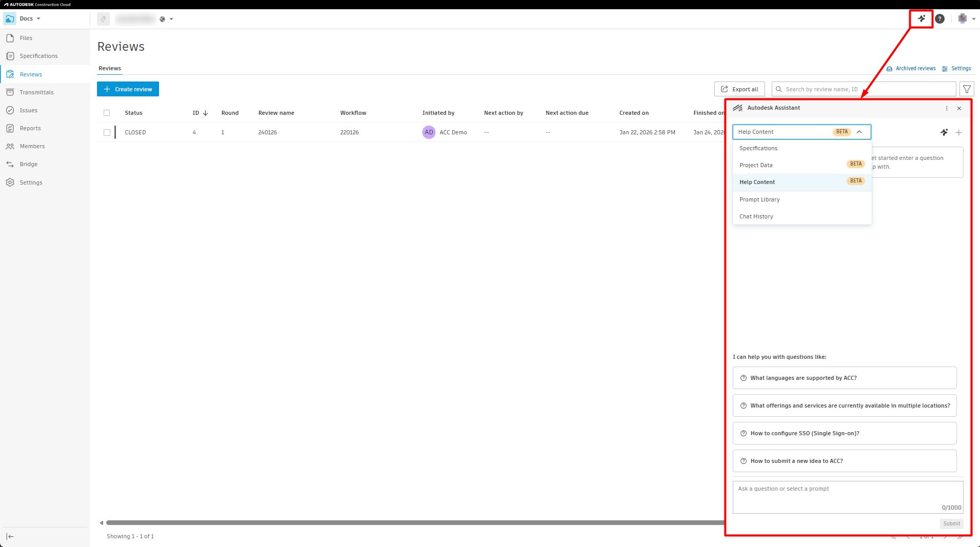This screenshot has width=980, height=547.
Task: Open the Archived reviews link
Action: coord(911,68)
